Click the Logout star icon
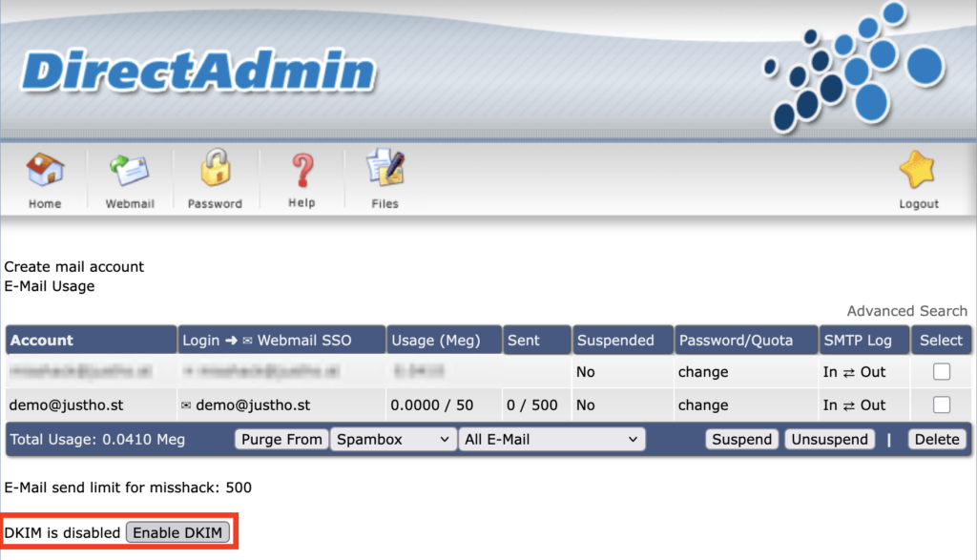The image size is (977, 560). click(x=918, y=177)
